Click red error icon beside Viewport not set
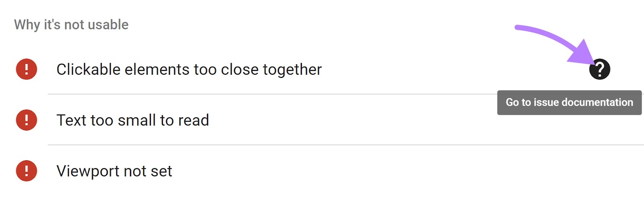 pyautogui.click(x=27, y=171)
